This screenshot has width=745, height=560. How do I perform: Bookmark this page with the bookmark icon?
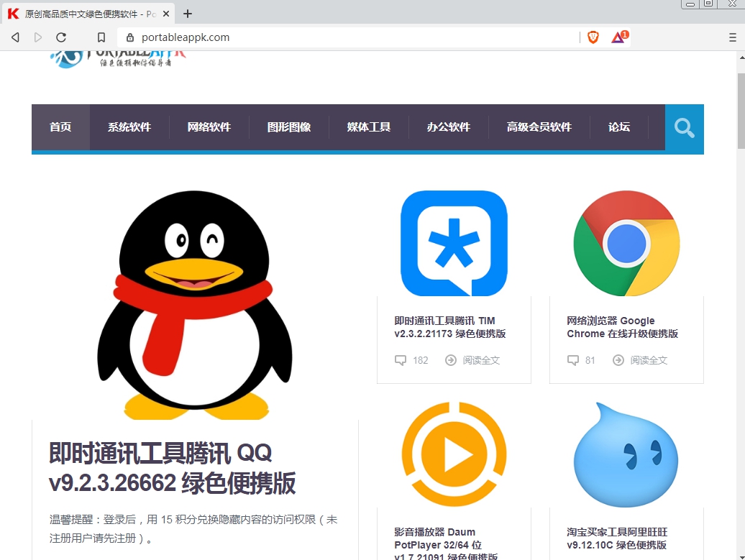click(x=101, y=37)
